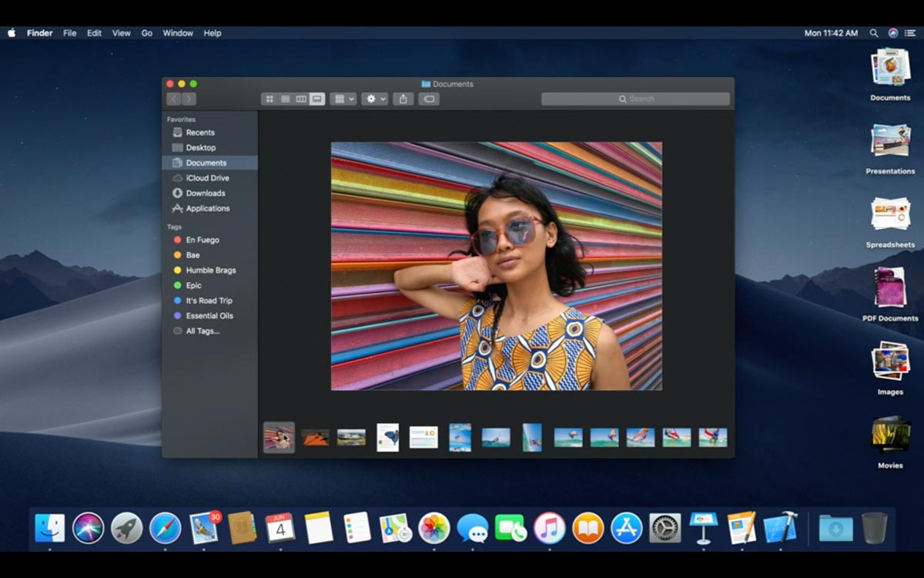The height and width of the screenshot is (578, 924).
Task: Open System Preferences gear in dock
Action: coord(665,528)
